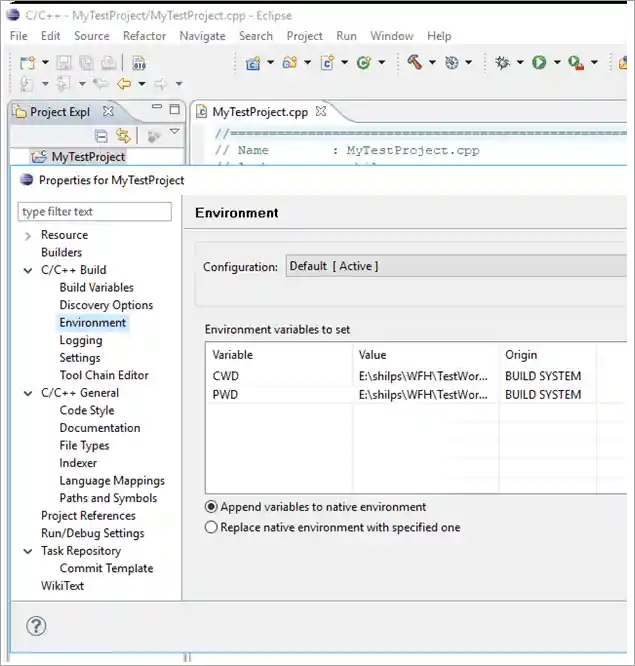Open the Project menu

tap(305, 36)
